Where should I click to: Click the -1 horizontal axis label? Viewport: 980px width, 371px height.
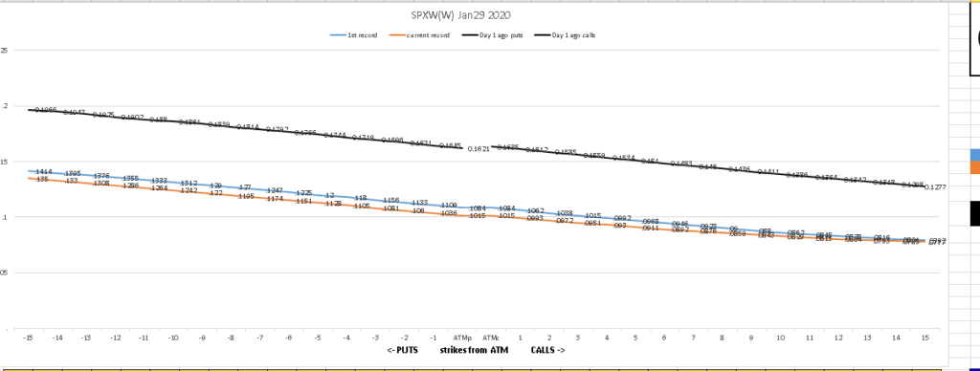click(x=434, y=338)
